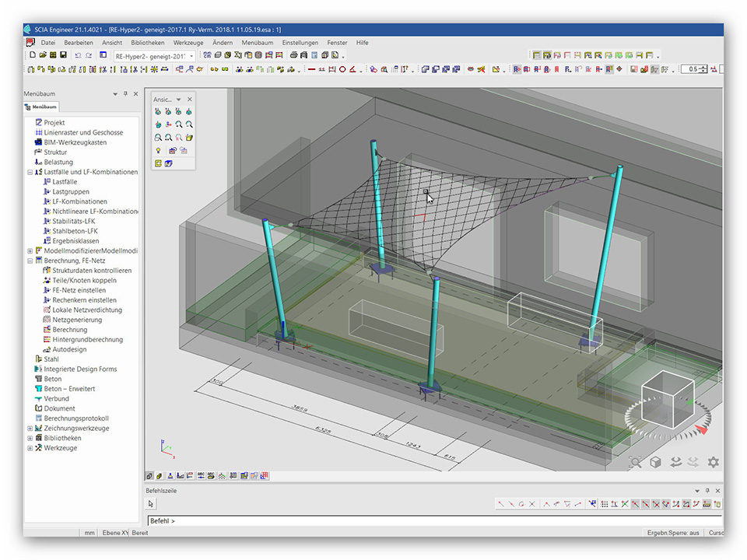Viewport: 747px width, 560px height.
Task: Click the print icon in the top toolbar
Action: click(293, 56)
